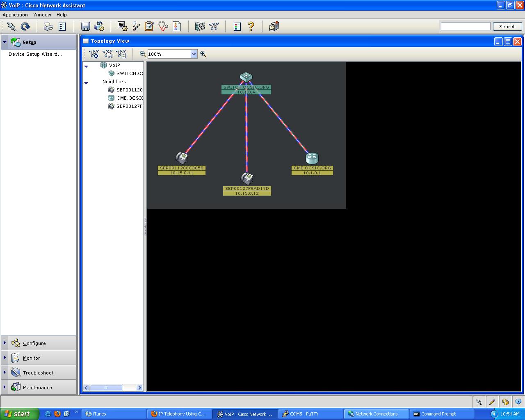Click the status bar pencil icon
The height and width of the screenshot is (420, 525).
pyautogui.click(x=492, y=402)
